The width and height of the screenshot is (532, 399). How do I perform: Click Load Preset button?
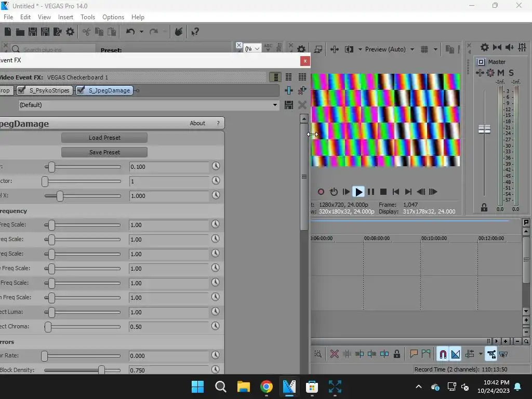click(104, 138)
